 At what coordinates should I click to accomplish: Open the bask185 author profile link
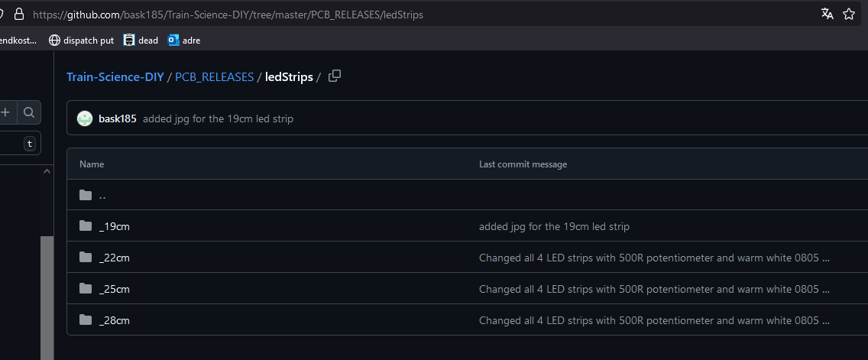118,118
